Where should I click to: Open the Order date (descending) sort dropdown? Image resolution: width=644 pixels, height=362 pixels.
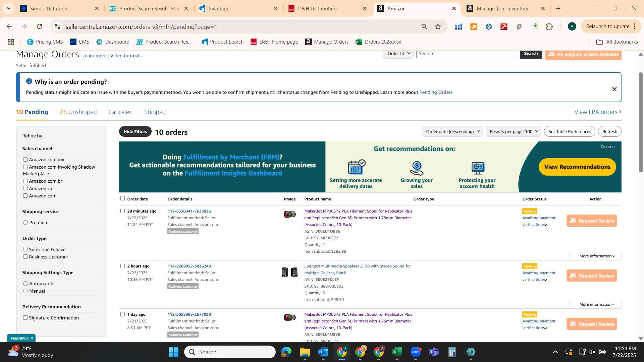(x=452, y=131)
